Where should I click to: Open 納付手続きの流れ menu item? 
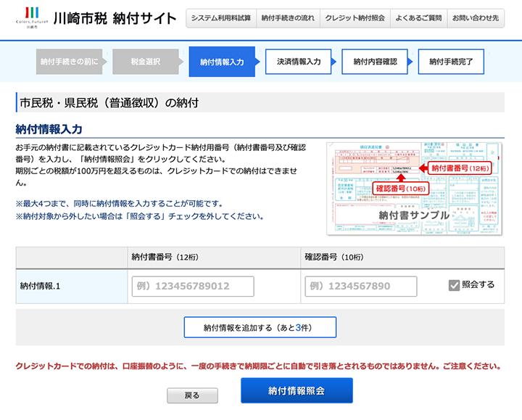click(x=287, y=18)
